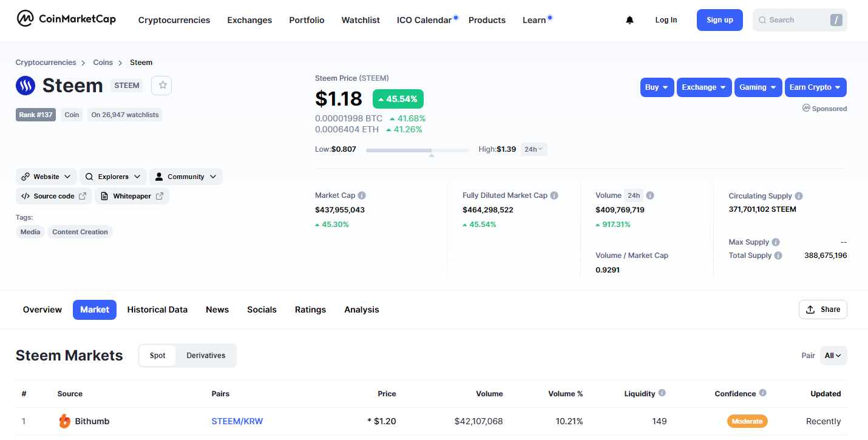The width and height of the screenshot is (868, 440).
Task: Open the Cryptocurrencies nav menu
Action: tap(174, 20)
